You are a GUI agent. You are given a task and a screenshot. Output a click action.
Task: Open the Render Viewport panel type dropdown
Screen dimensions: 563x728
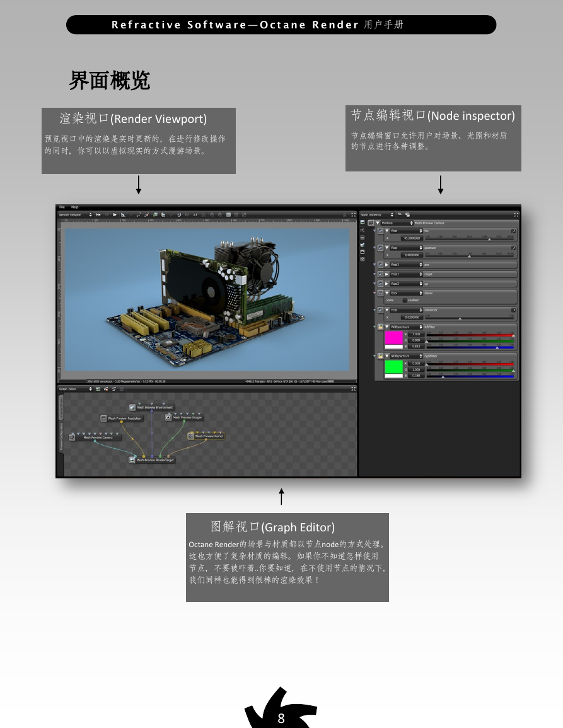point(75,214)
